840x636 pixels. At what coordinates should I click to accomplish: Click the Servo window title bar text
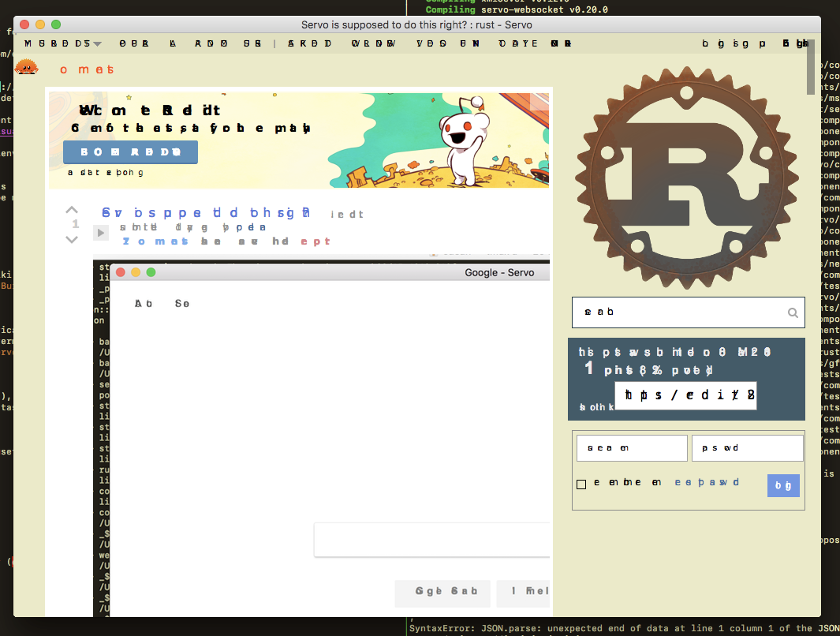point(416,24)
